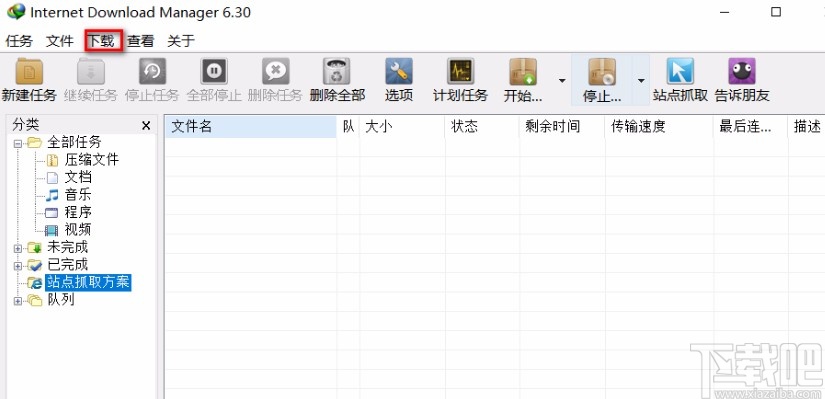Screen dimensions: 825x399
Task: Sort by 最后连... column header
Action: [x=751, y=126]
